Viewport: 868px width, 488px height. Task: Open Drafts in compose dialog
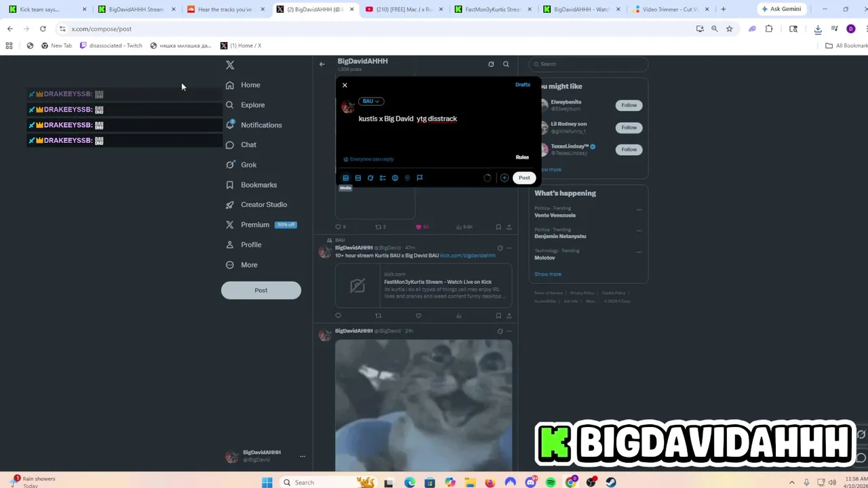pos(523,85)
